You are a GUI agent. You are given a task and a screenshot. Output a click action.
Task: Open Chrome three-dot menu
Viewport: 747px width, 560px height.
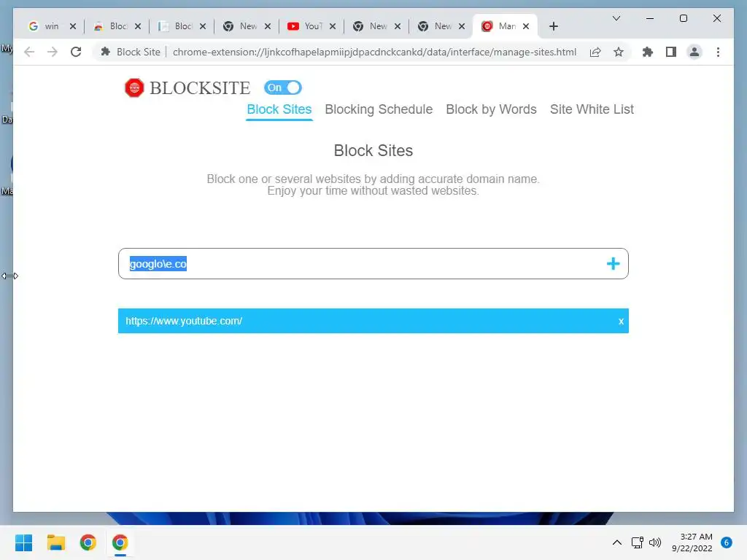coord(718,52)
